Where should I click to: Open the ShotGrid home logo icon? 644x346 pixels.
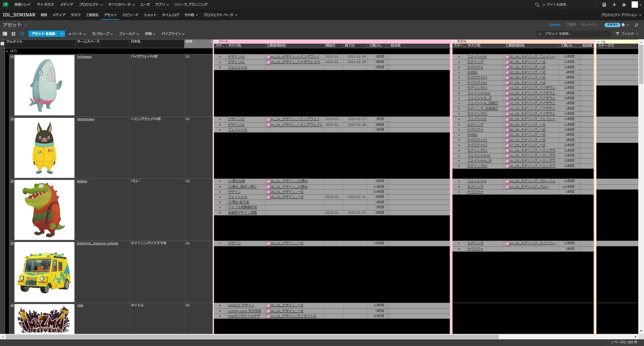pos(6,4)
